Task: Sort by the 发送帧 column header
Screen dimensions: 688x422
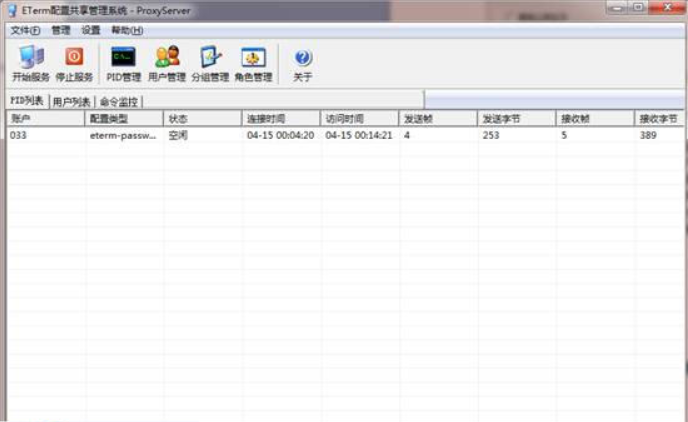Action: click(x=438, y=118)
